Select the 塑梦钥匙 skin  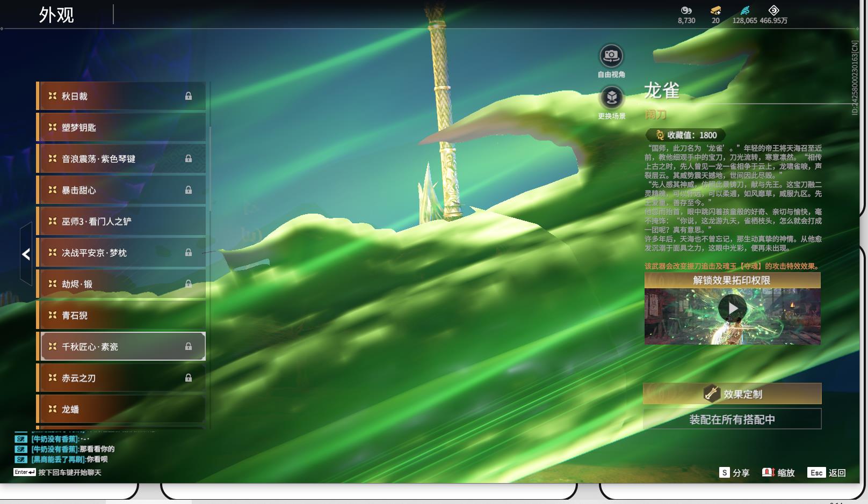pos(121,127)
